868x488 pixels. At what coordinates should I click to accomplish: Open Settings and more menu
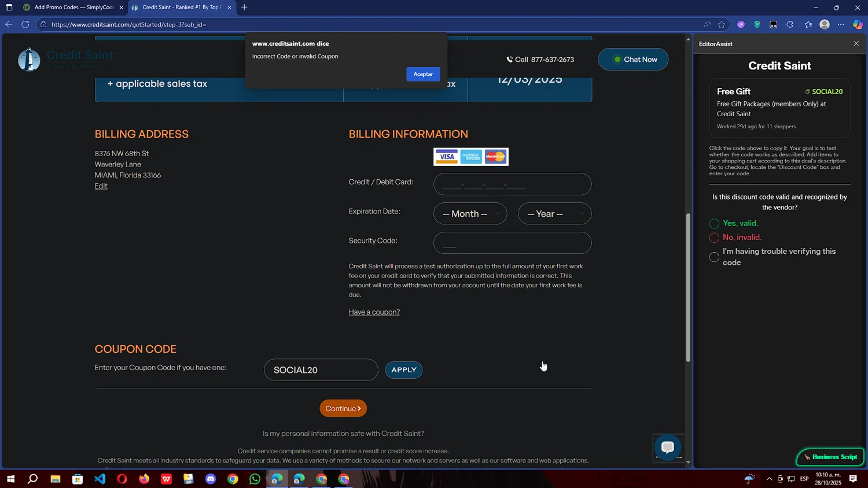pos(841,24)
